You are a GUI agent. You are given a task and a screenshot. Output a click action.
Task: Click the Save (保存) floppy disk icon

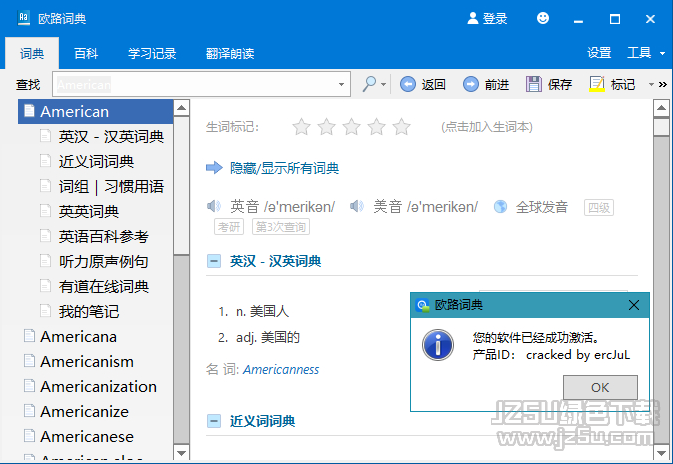point(534,84)
